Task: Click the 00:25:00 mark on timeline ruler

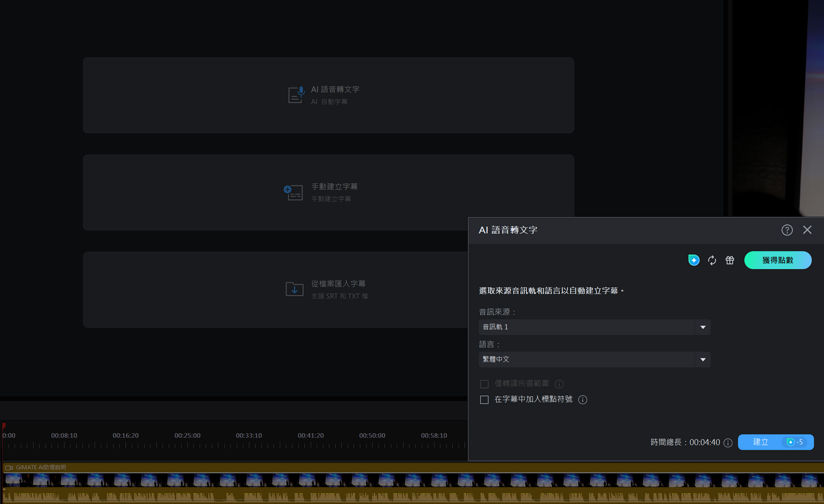Action: 187,436
